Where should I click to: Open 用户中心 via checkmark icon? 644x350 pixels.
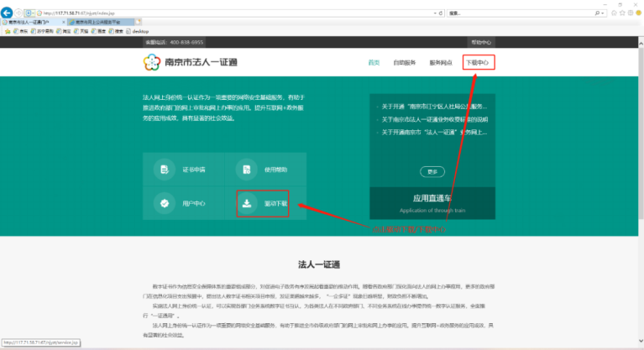coord(164,203)
